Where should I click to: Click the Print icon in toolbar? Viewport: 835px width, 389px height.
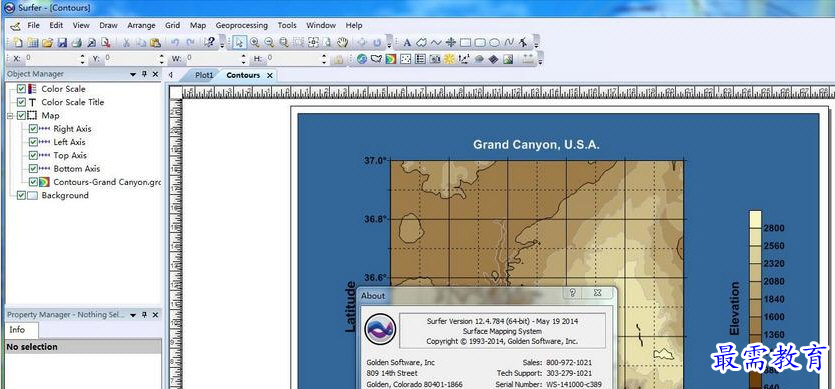click(77, 43)
